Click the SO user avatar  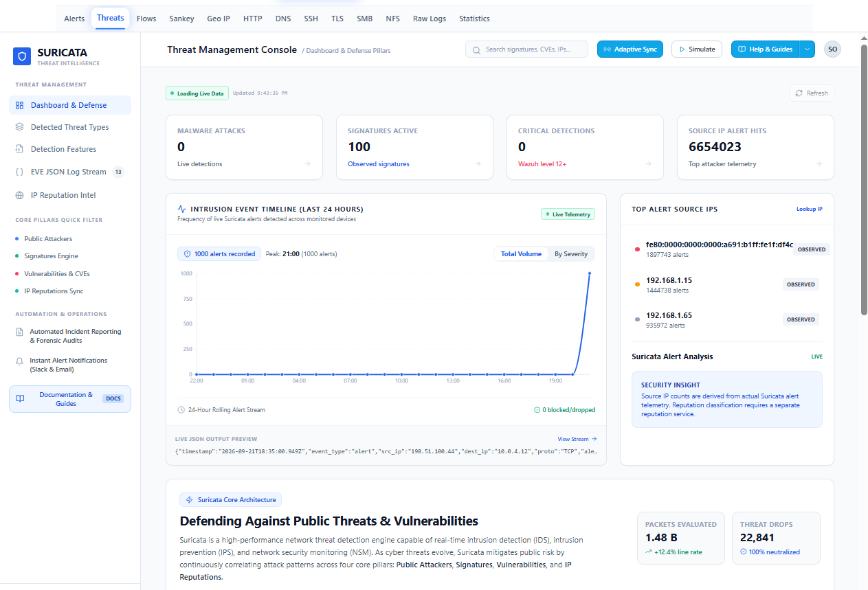click(x=832, y=49)
